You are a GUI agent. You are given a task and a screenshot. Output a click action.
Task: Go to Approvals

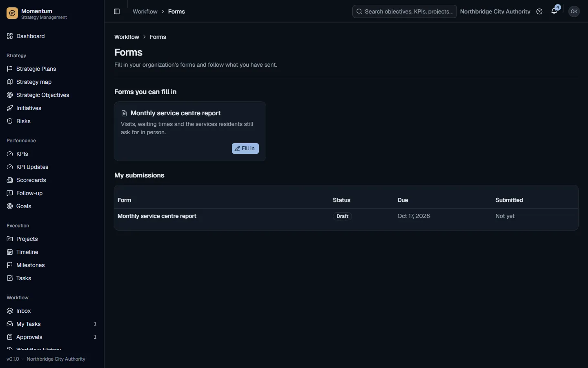click(x=52, y=337)
